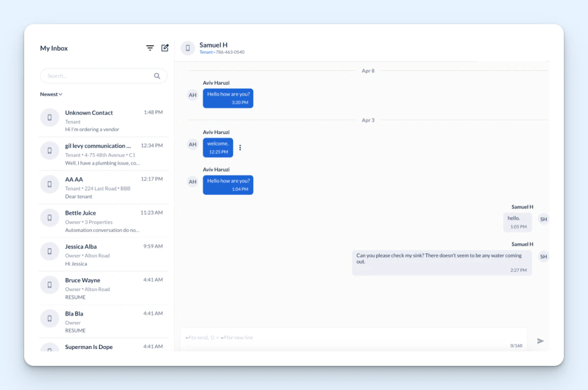The height and width of the screenshot is (390, 588).
Task: Click the search magnifier icon
Action: coord(157,76)
